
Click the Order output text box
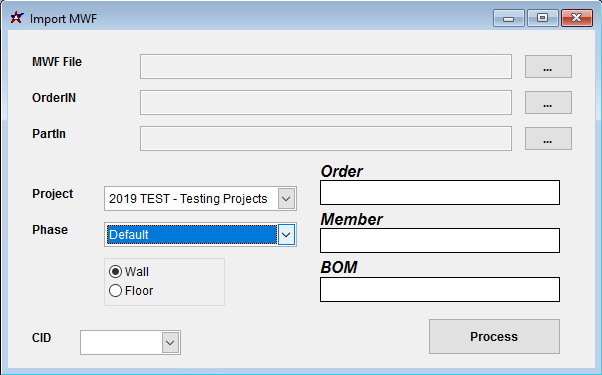[440, 193]
